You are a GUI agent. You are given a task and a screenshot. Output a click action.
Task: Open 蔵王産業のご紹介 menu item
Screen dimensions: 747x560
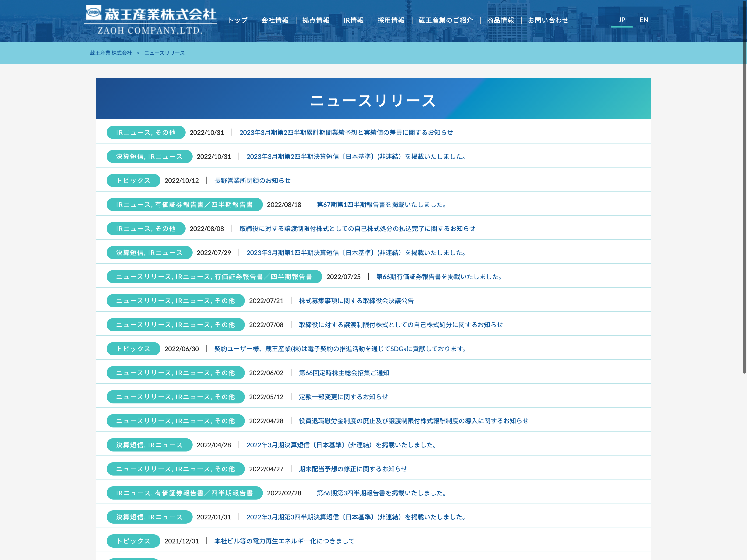pyautogui.click(x=445, y=20)
